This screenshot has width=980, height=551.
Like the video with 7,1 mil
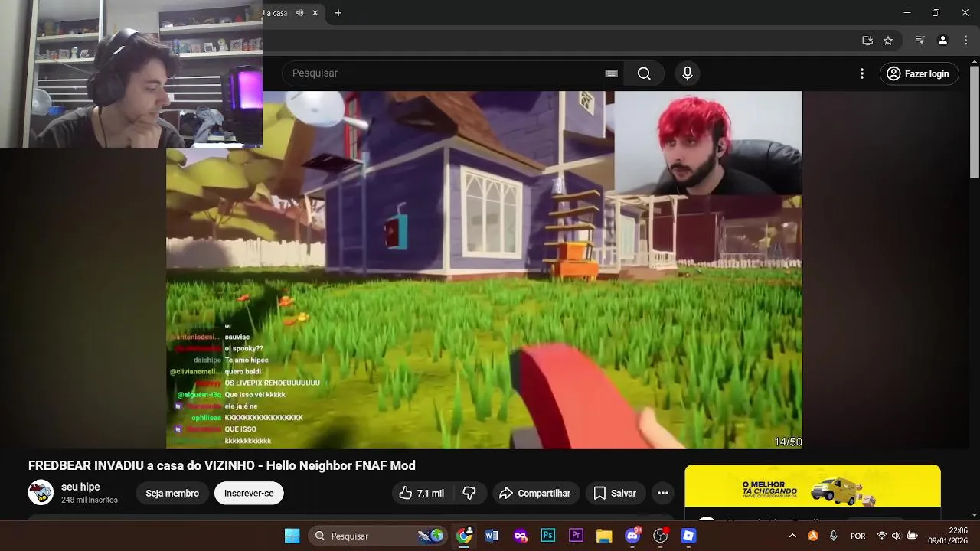point(423,494)
